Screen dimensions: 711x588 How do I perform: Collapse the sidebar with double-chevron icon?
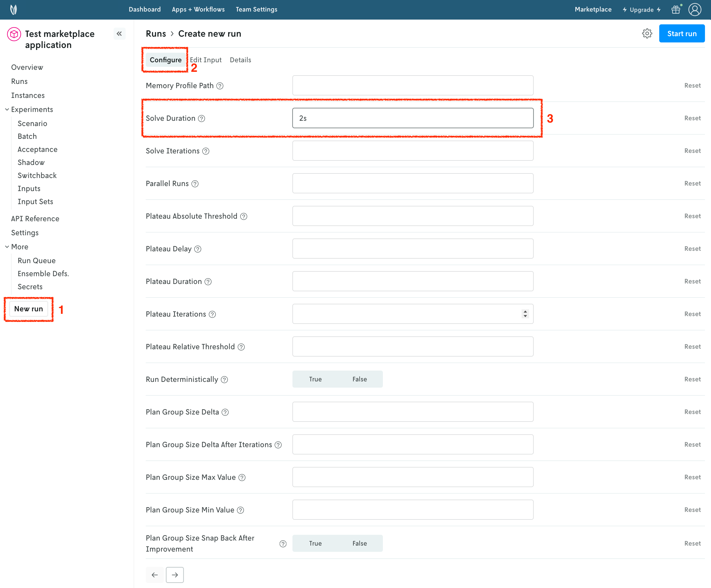pyautogui.click(x=119, y=33)
